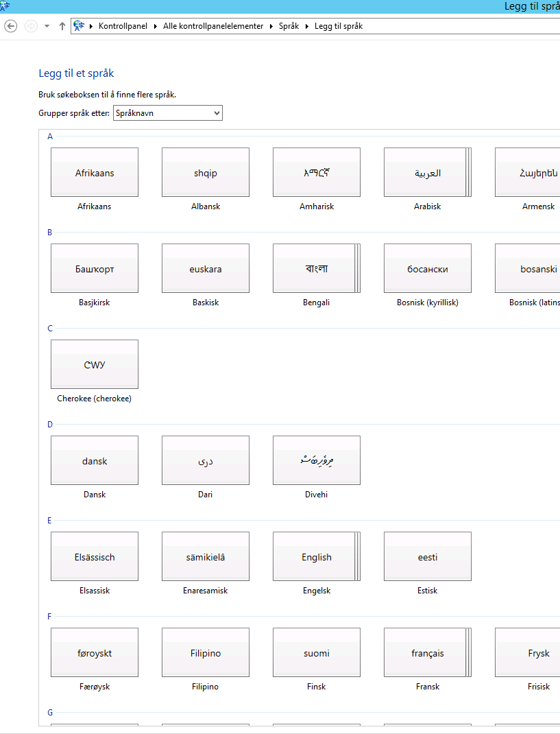Expand the arrow after Alle kontrollpanelelementer

coord(271,26)
